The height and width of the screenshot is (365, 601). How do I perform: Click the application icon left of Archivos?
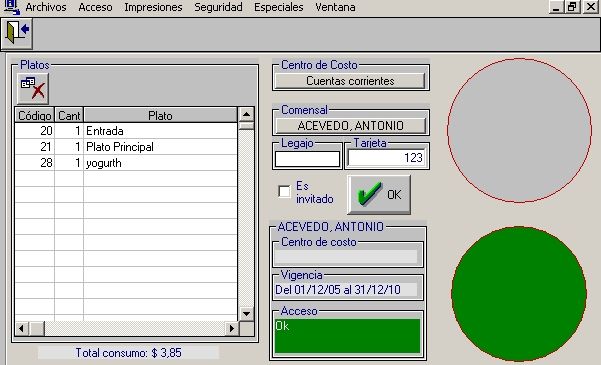(11, 7)
